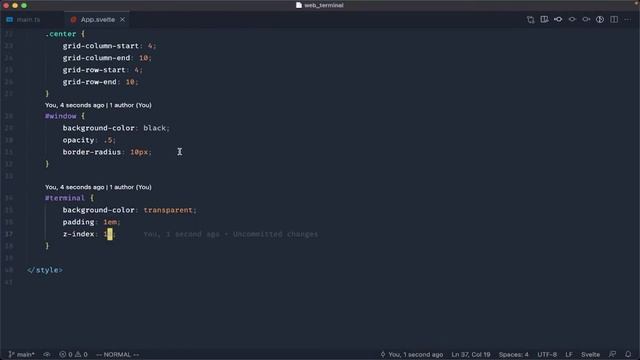
Task: Open notifications bell icon
Action: pyautogui.click(x=628, y=354)
